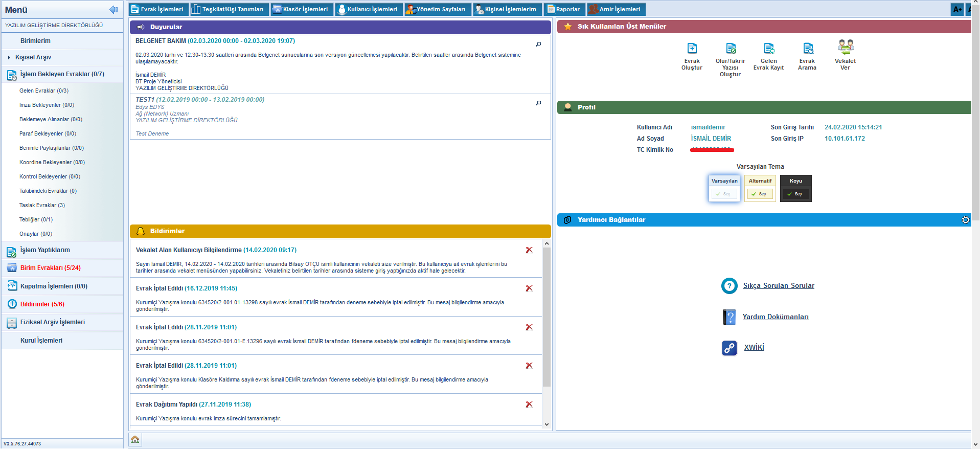
Task: Expand the Kişisel Arşiv tree item
Action: click(x=9, y=57)
